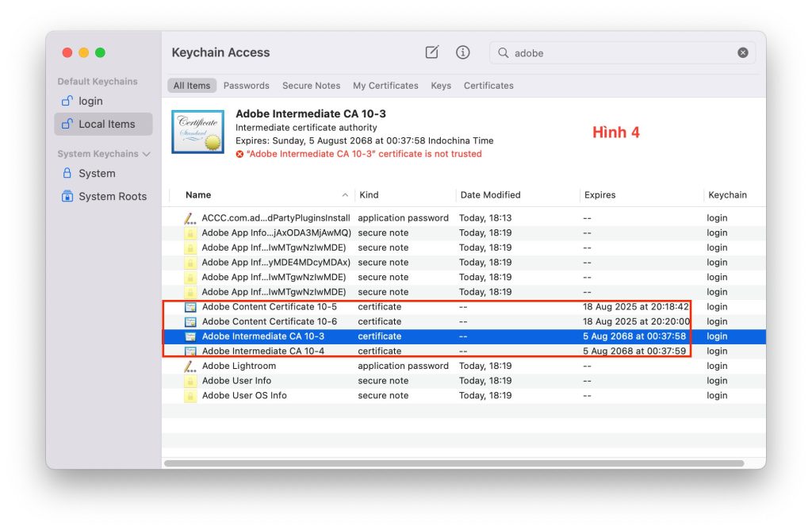Image resolution: width=812 pixels, height=530 pixels.
Task: Clear the search field with the x icon
Action: click(x=743, y=53)
